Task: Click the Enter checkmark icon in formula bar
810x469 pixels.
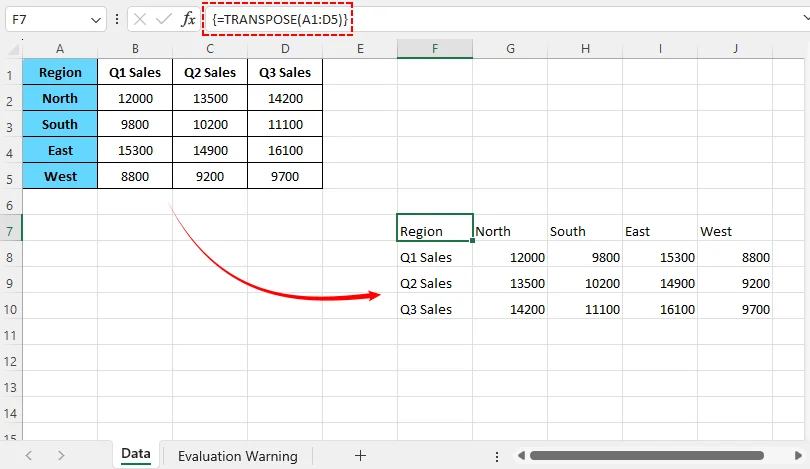Action: tap(164, 20)
